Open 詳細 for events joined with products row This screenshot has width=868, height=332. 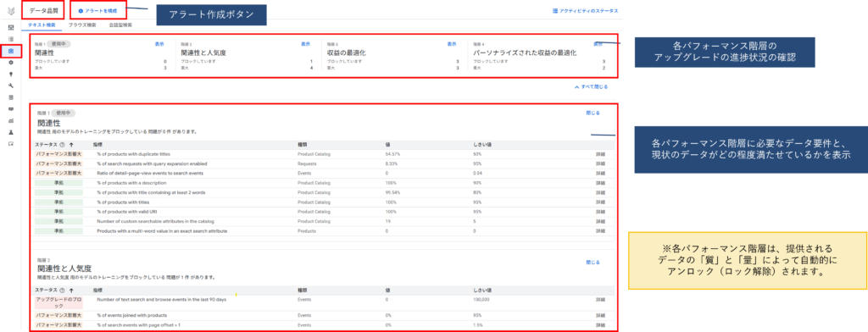point(600,315)
